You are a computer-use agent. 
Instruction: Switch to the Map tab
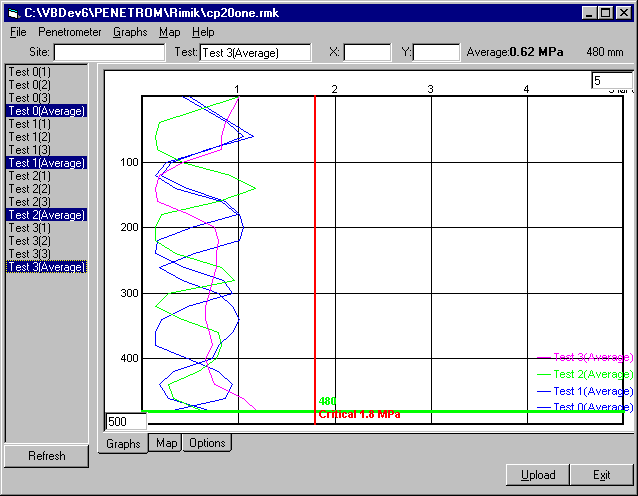pos(166,443)
